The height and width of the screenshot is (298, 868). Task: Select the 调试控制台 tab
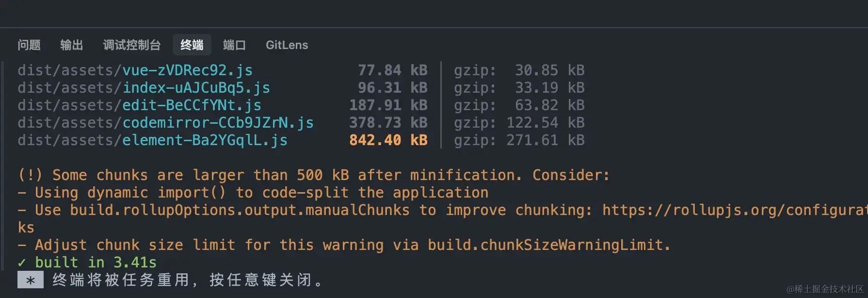(132, 45)
